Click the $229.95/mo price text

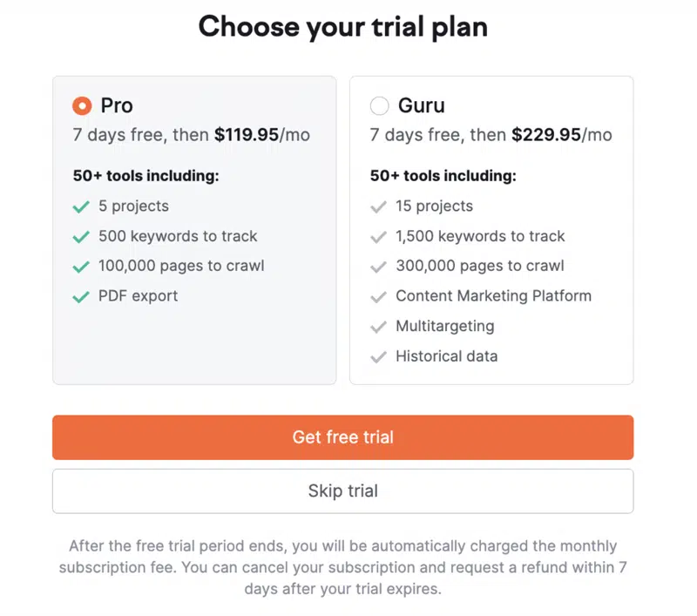(561, 135)
